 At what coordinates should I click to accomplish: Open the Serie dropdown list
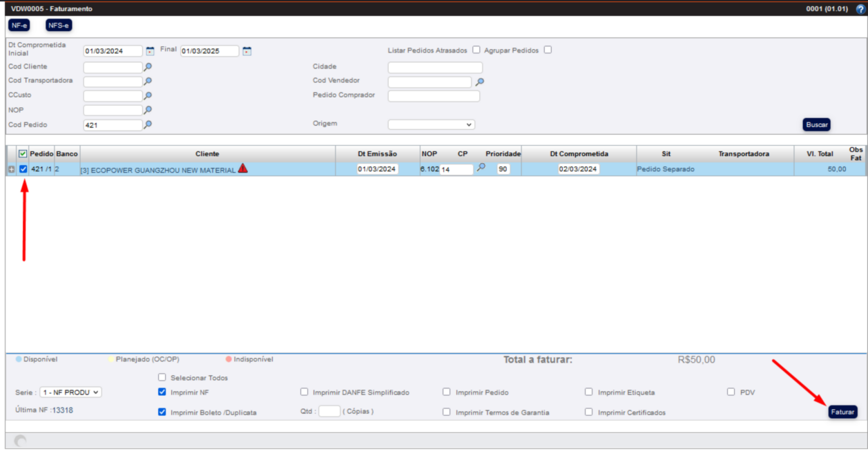click(70, 392)
